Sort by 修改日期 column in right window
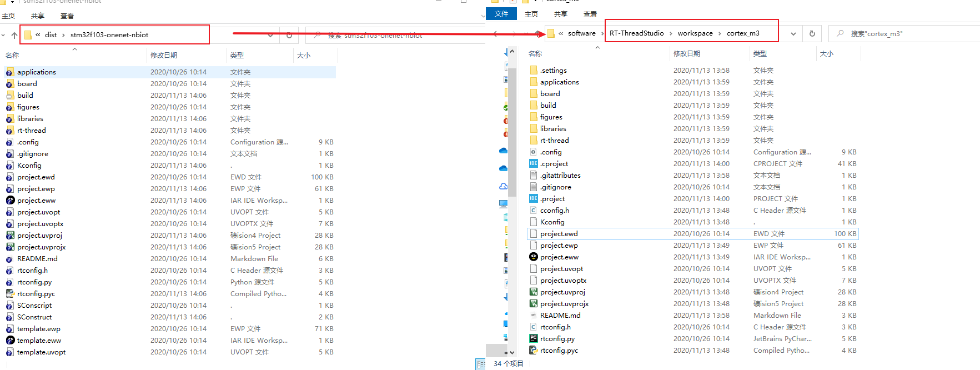980x370 pixels. pos(687,53)
